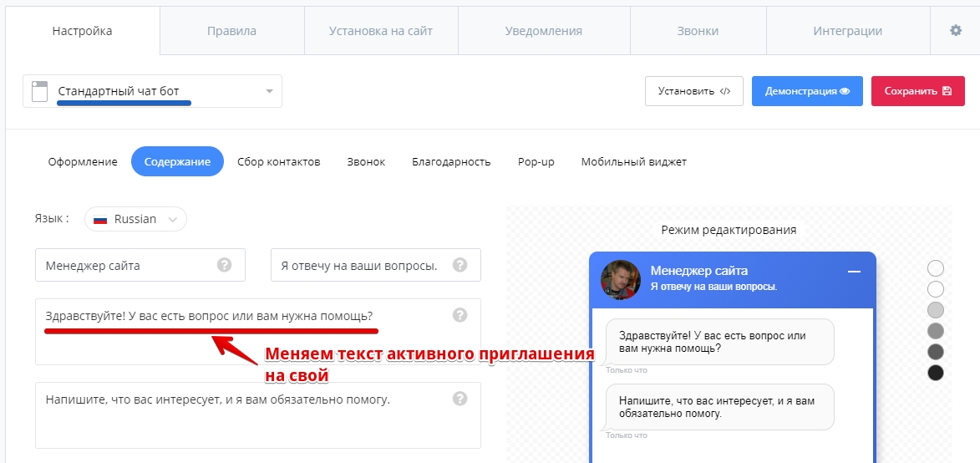Select the light gray color swatch
The width and height of the screenshot is (980, 463).
pyautogui.click(x=936, y=310)
